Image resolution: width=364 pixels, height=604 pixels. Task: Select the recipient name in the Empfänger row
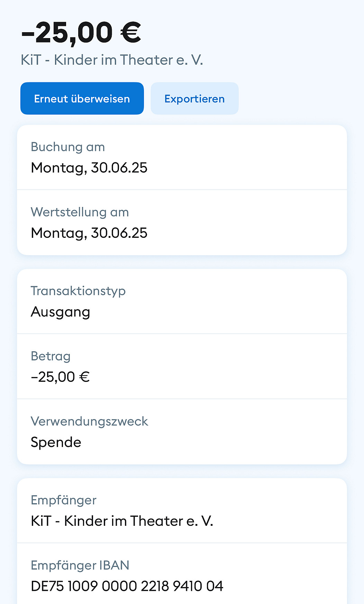(x=122, y=521)
